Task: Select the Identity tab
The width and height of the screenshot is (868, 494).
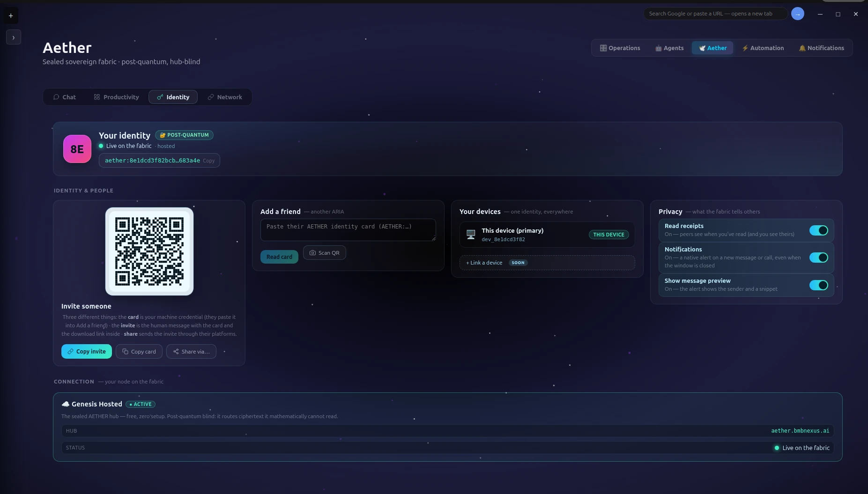Action: click(173, 97)
